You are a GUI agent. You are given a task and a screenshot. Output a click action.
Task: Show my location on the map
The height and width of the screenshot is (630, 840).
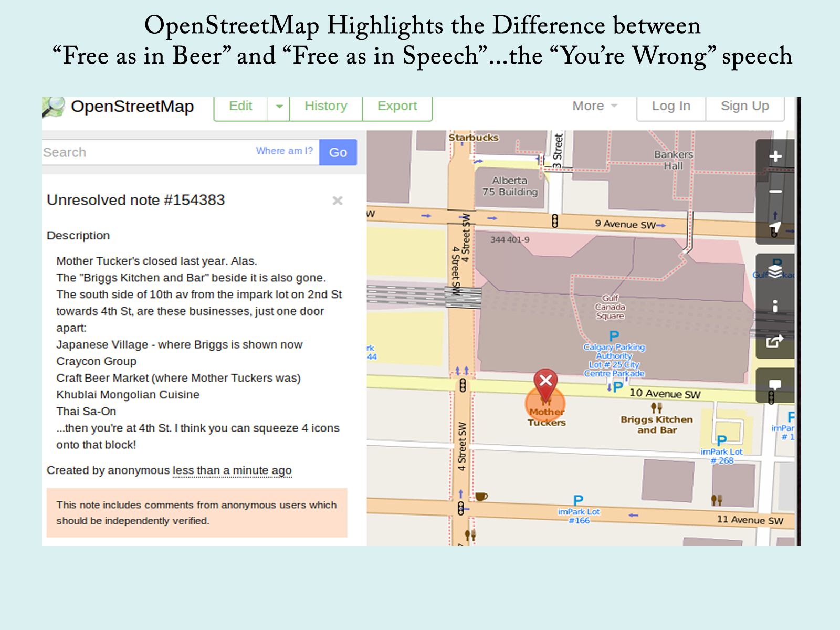[x=775, y=228]
